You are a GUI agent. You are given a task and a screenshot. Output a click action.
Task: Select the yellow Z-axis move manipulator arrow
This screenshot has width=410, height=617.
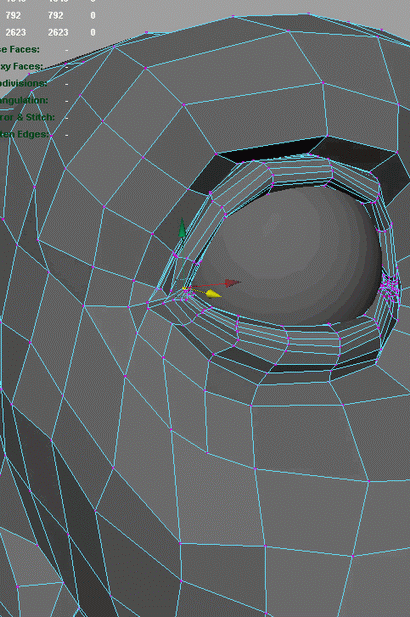213,294
